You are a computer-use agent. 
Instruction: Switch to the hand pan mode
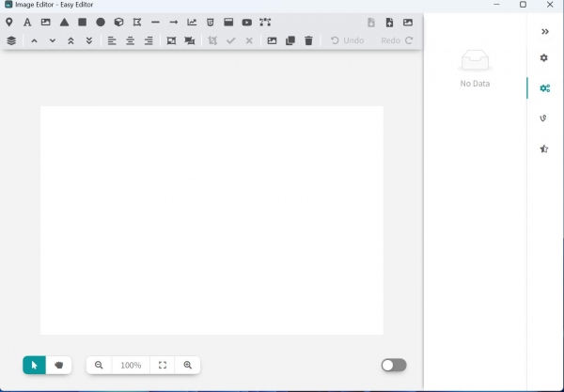58,365
